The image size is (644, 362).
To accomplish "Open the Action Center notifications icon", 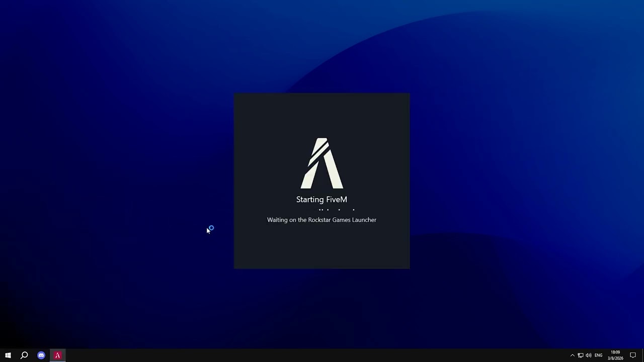I will click(x=633, y=355).
